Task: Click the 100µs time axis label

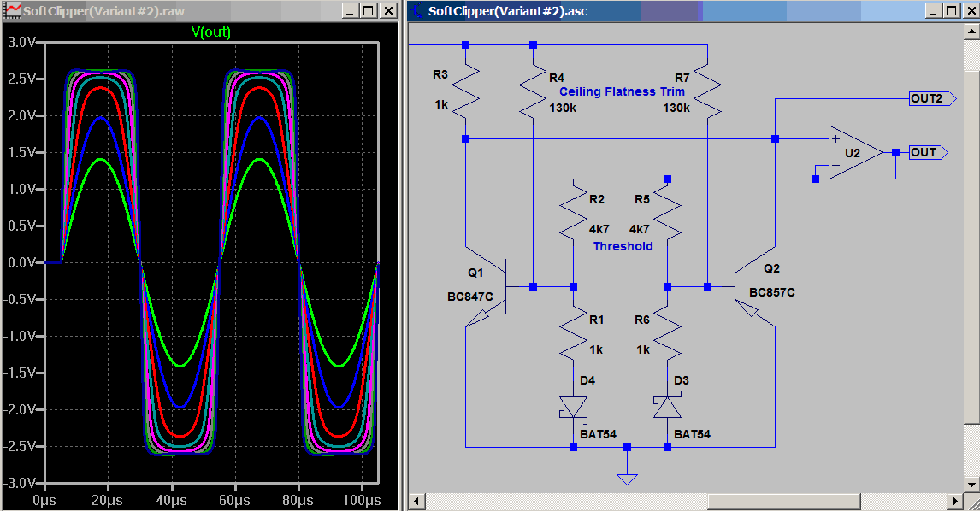Action: tap(362, 501)
